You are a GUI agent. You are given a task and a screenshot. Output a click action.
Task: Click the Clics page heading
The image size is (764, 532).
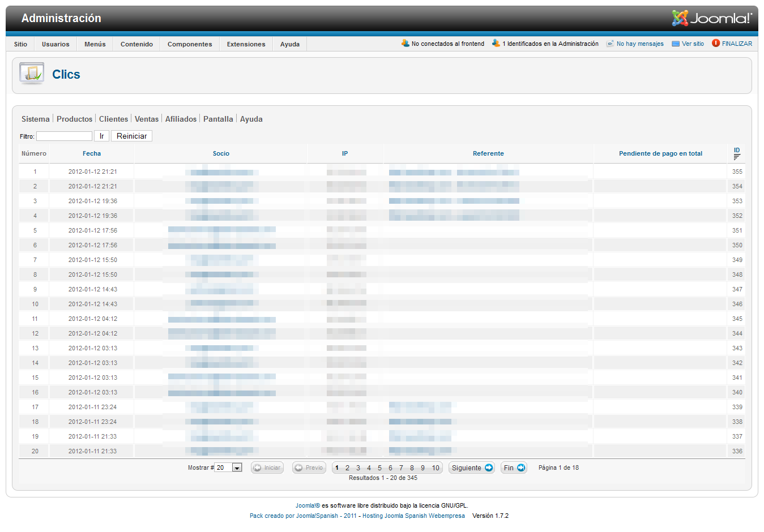(x=66, y=74)
